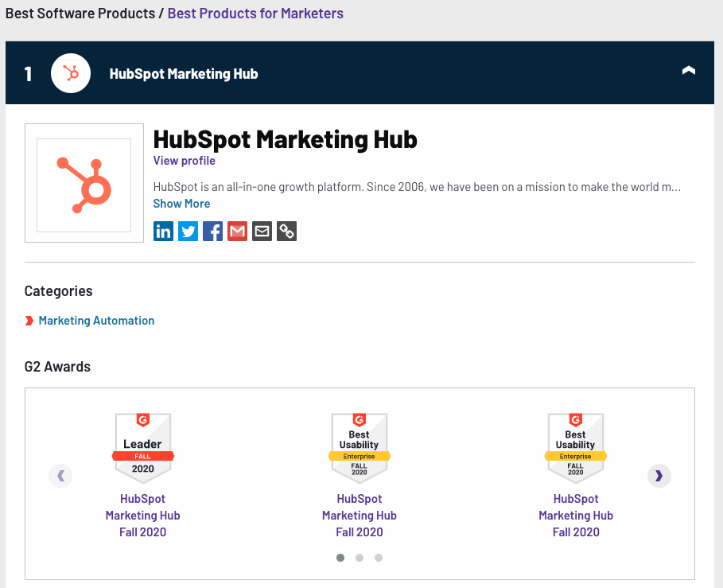The height and width of the screenshot is (588, 723).
Task: Click the Facebook share icon
Action: pos(212,231)
